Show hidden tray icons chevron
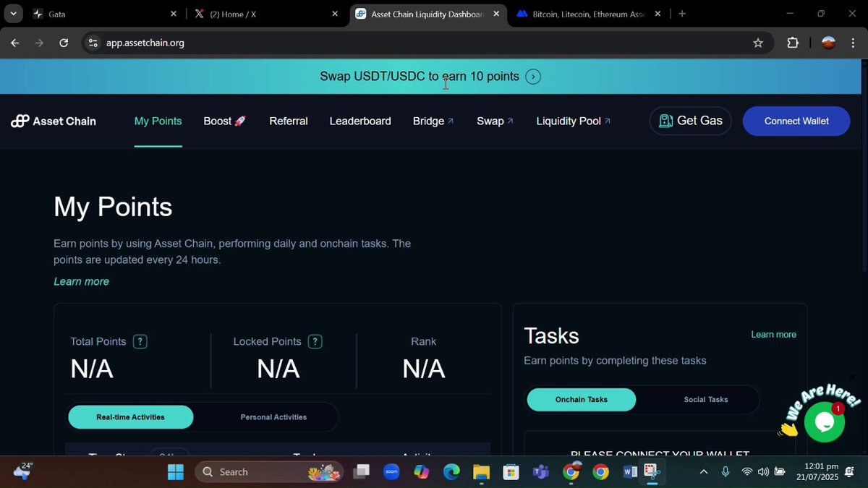Viewport: 868px width, 488px height. pyautogui.click(x=703, y=472)
